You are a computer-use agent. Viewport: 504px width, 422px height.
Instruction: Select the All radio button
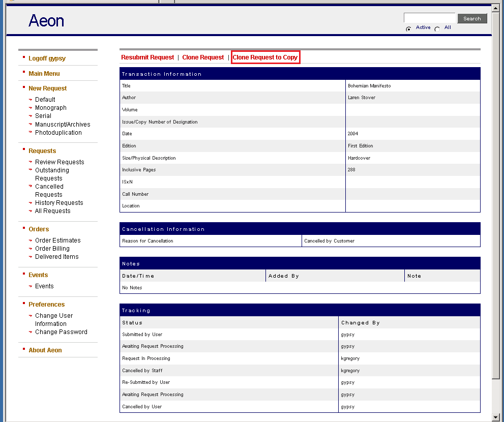tap(437, 29)
